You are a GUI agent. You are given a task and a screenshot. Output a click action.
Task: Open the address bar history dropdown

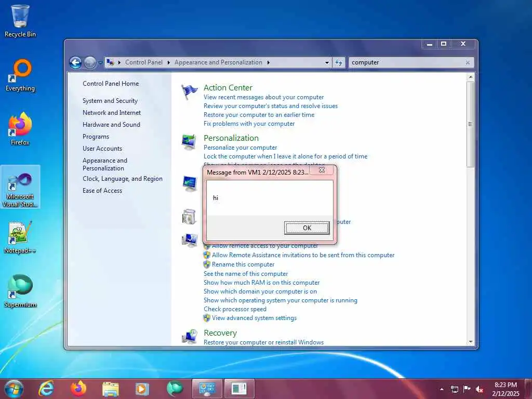click(327, 62)
